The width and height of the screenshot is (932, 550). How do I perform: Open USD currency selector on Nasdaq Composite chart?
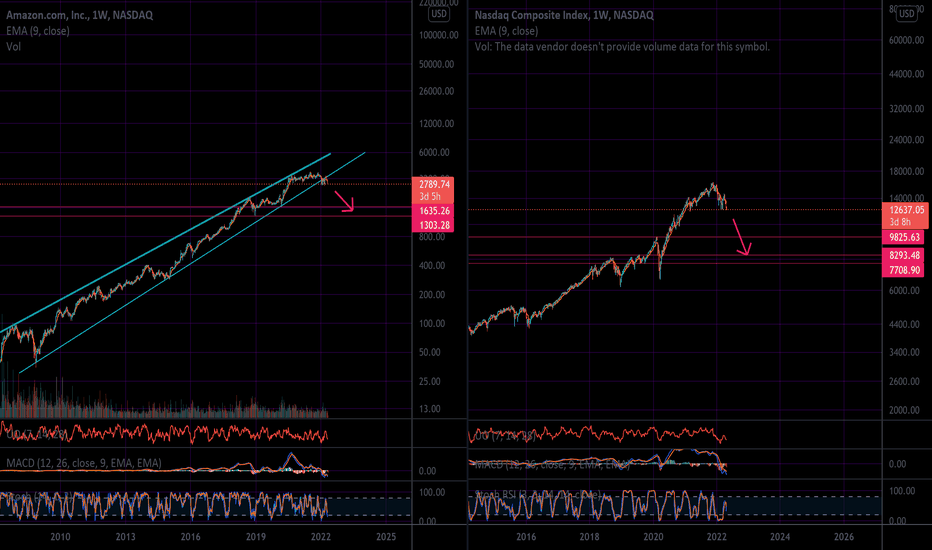[x=906, y=14]
